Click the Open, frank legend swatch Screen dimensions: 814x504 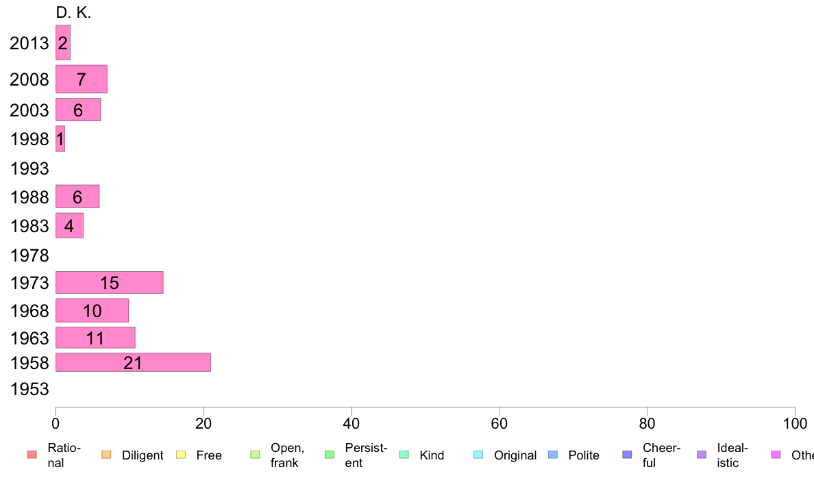tap(255, 455)
